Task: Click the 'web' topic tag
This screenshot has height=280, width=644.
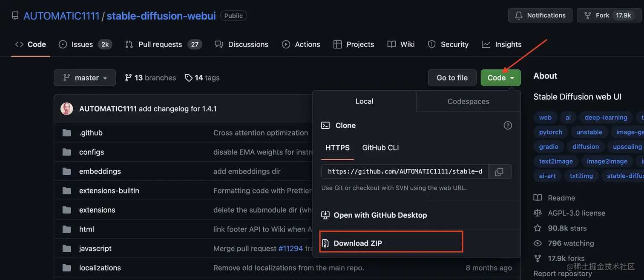Action: [545, 118]
